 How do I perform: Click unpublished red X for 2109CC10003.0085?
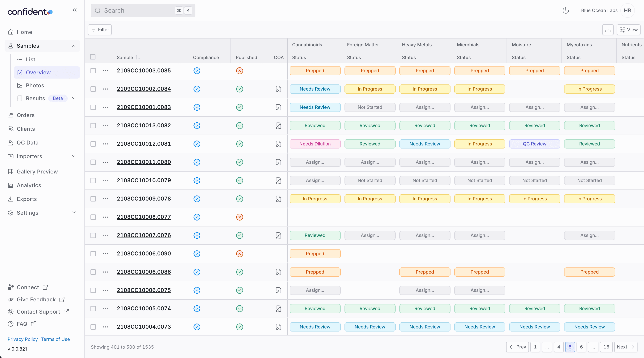pos(239,71)
